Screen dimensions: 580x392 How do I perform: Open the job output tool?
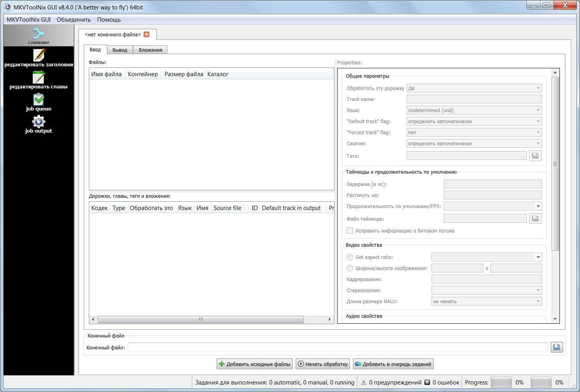pos(39,124)
